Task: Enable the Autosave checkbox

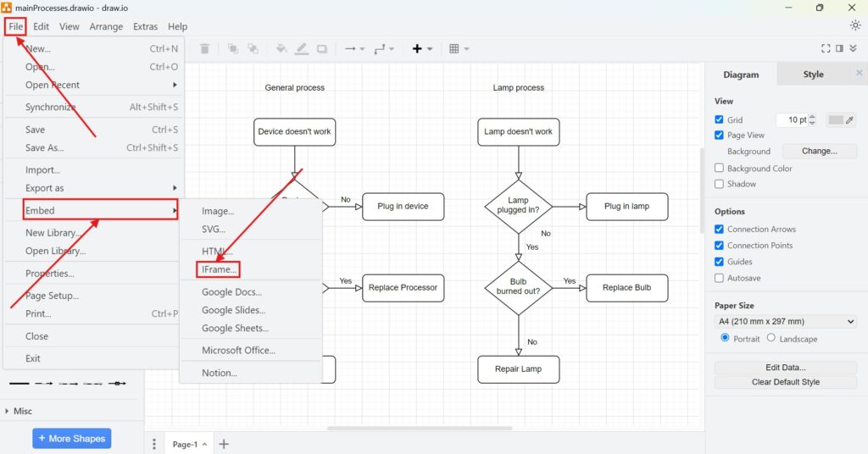Action: pyautogui.click(x=720, y=278)
